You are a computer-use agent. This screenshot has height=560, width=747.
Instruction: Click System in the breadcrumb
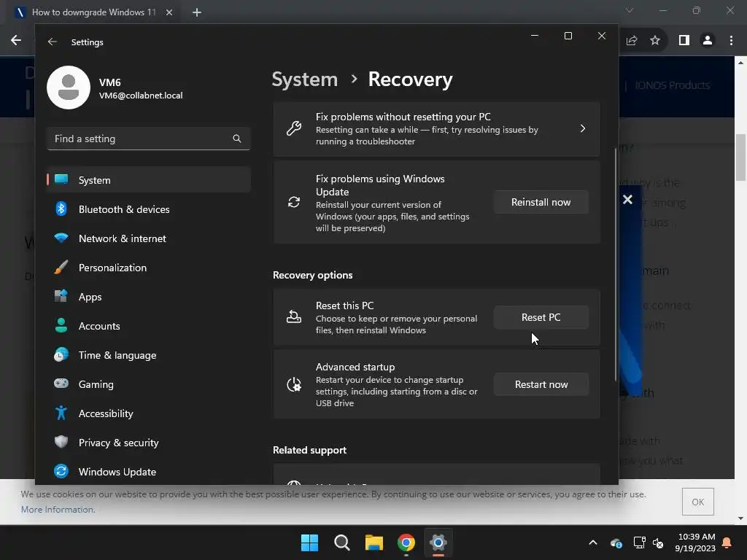pyautogui.click(x=304, y=79)
